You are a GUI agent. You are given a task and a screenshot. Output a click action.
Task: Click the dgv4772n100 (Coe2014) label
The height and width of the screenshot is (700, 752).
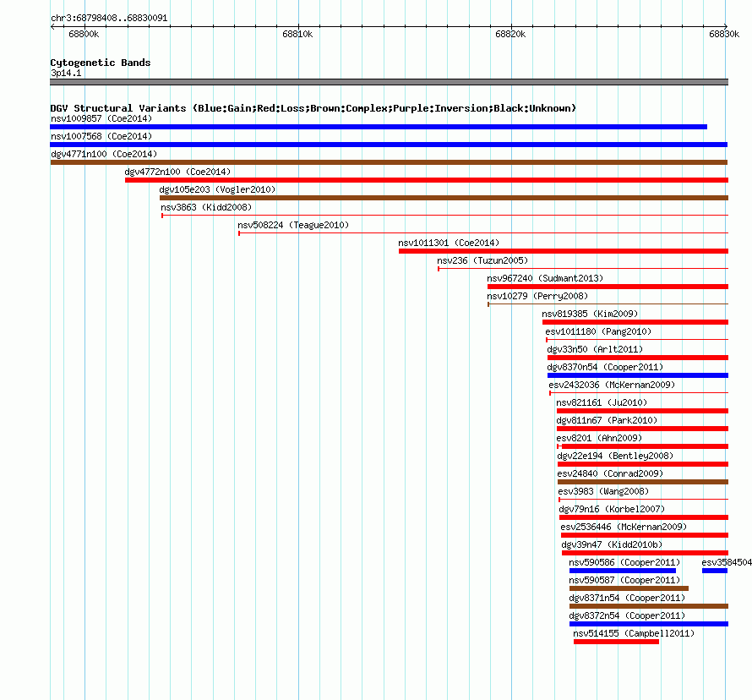[177, 172]
